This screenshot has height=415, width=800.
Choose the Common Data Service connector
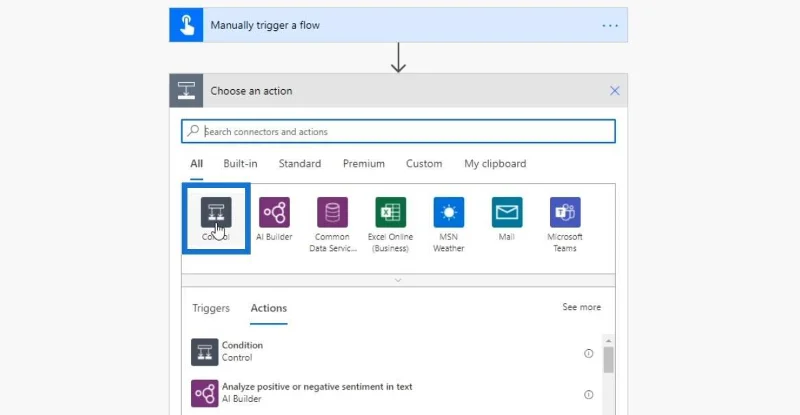(x=332, y=212)
